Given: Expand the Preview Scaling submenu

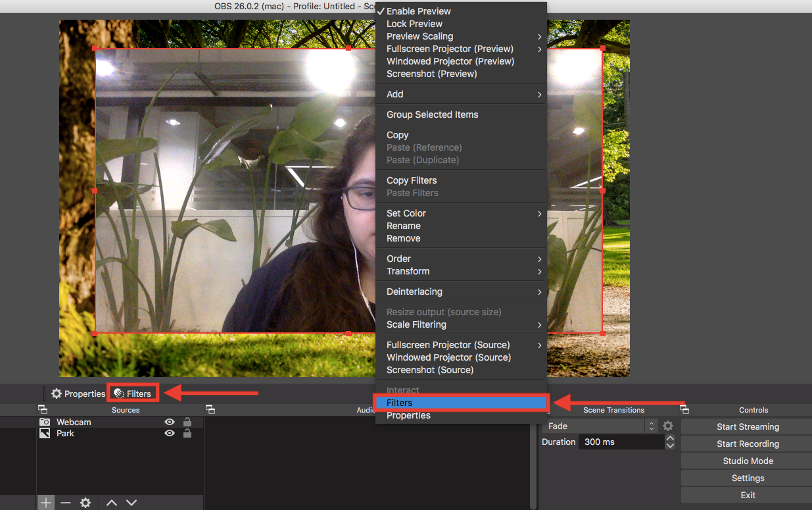Looking at the screenshot, I should tap(460, 36).
